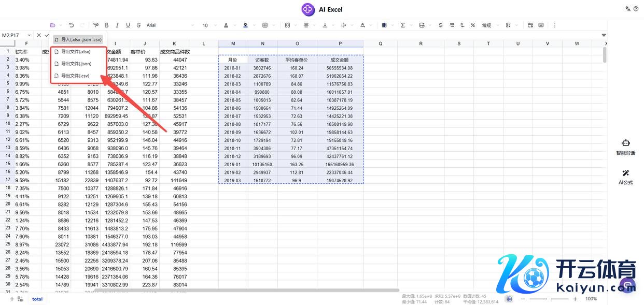The height and width of the screenshot is (305, 644).
Task: Toggle bold formatting
Action: (x=107, y=25)
